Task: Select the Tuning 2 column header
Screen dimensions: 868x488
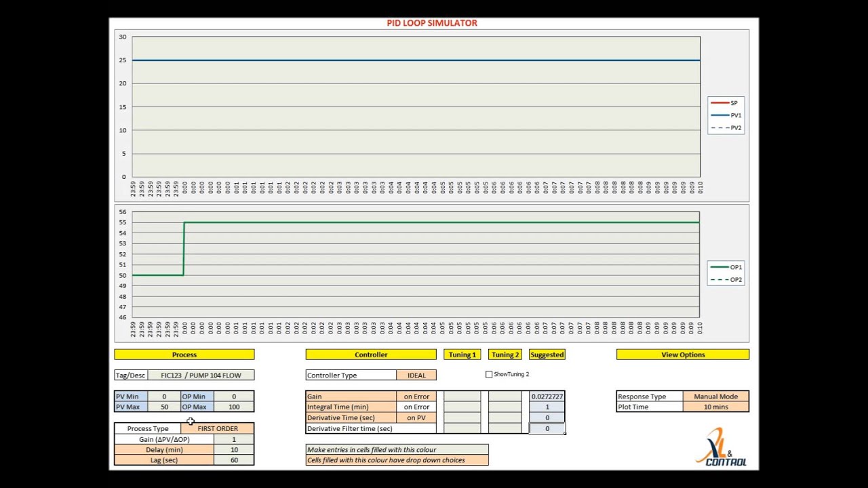Action: pos(505,354)
